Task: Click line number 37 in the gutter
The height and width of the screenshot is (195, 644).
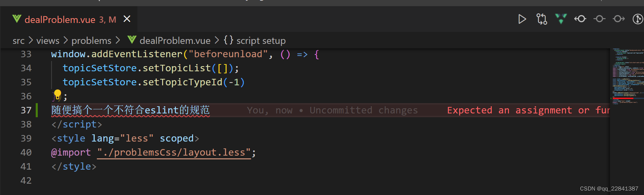Action: pos(26,110)
